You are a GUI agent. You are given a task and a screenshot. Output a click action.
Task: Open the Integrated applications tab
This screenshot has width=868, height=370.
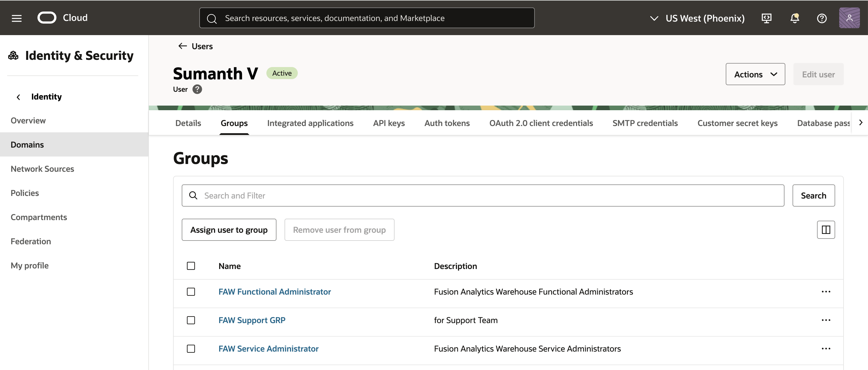pyautogui.click(x=310, y=123)
